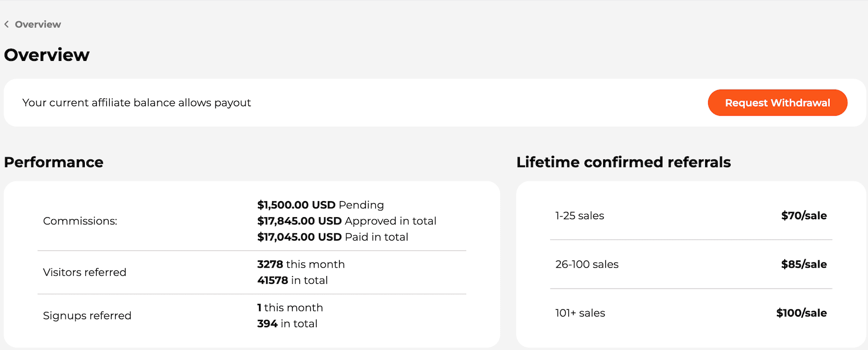Select the Signups referred row label
This screenshot has height=350, width=868.
point(87,316)
